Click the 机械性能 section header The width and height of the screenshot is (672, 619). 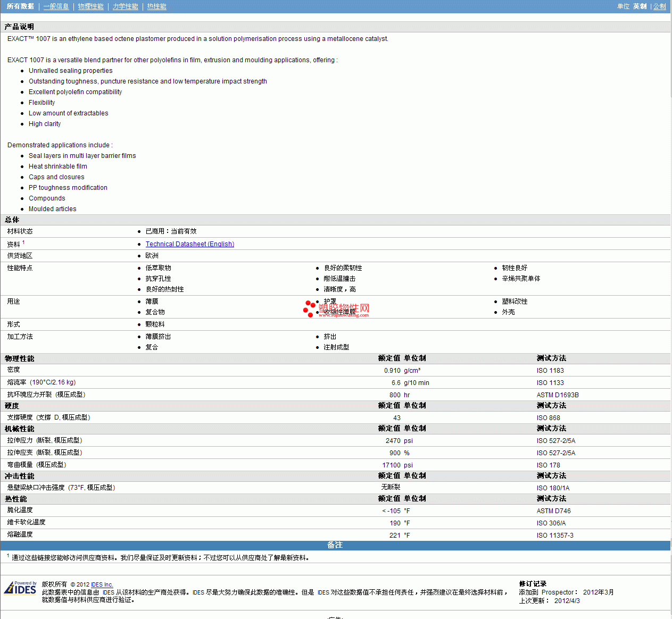click(19, 429)
